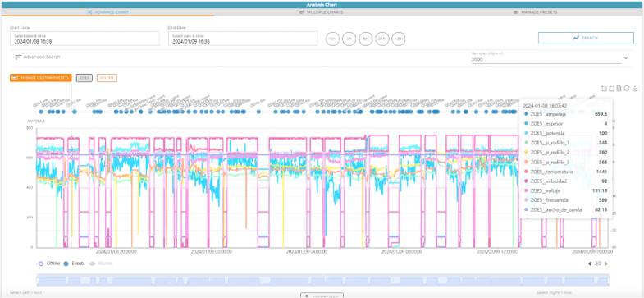Select the SYSTEM preset chip
Image resolution: width=644 pixels, height=298 pixels.
[107, 78]
